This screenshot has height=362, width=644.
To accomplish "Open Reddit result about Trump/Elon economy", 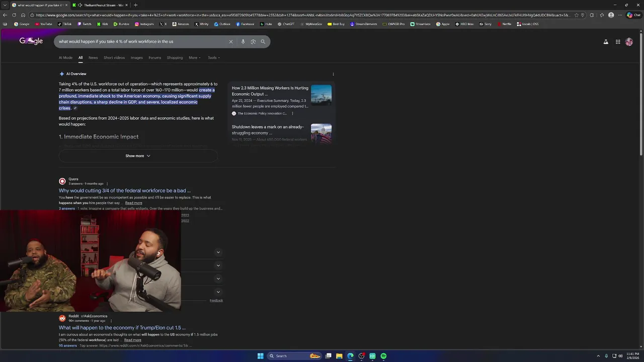I will tap(122, 328).
